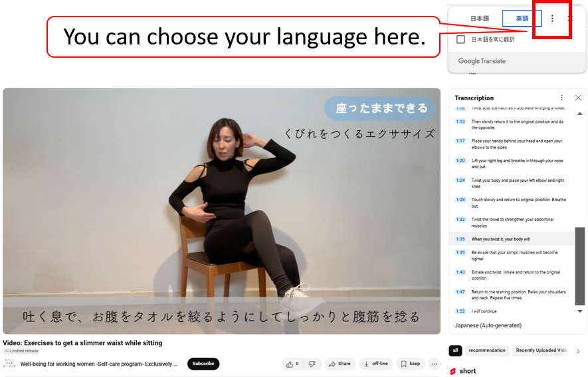The width and height of the screenshot is (588, 377).
Task: Click the video player to pause
Action: (221, 211)
